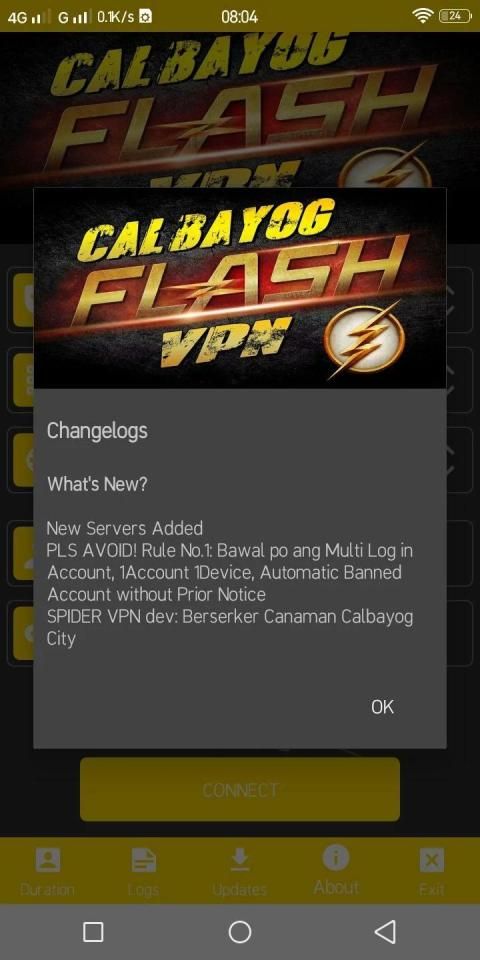Tap the battery indicator showing 24
The height and width of the screenshot is (960, 480).
tap(456, 17)
